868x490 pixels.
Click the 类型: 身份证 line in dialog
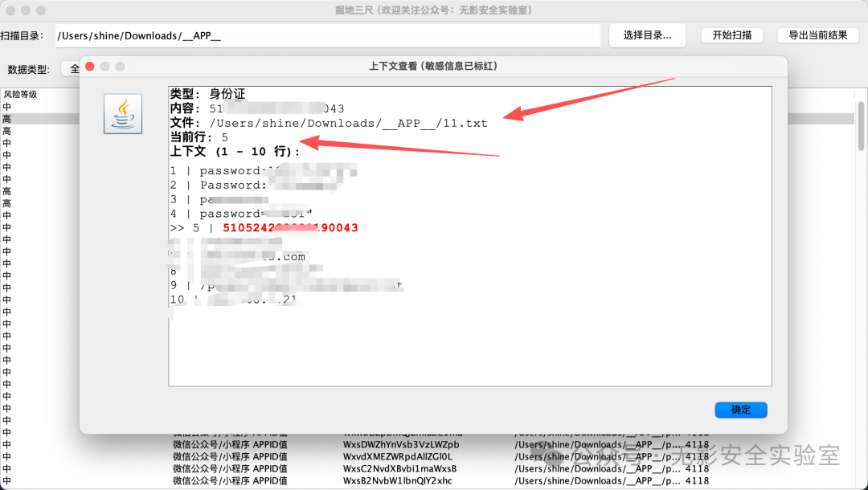(x=206, y=94)
